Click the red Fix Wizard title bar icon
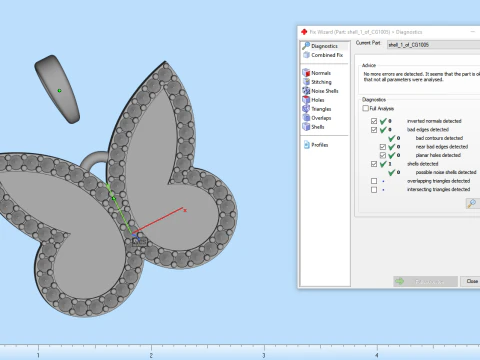Screen dimensions: 480x360 coord(304,32)
